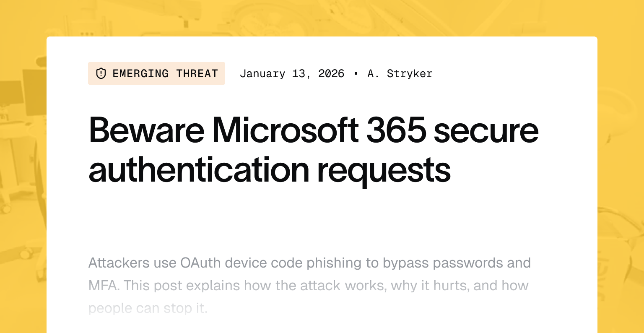Open the 'Beware Microsoft 365 secure' headline
Viewport: 644px width, 333px height.
tap(313, 130)
